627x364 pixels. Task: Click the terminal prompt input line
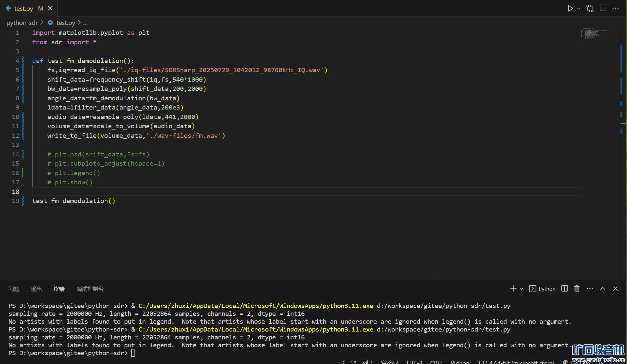(x=133, y=353)
